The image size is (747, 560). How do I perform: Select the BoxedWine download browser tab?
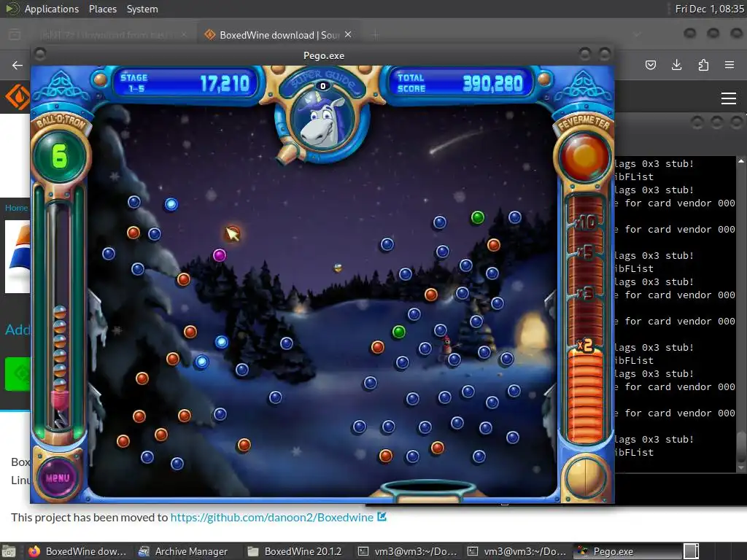(278, 35)
